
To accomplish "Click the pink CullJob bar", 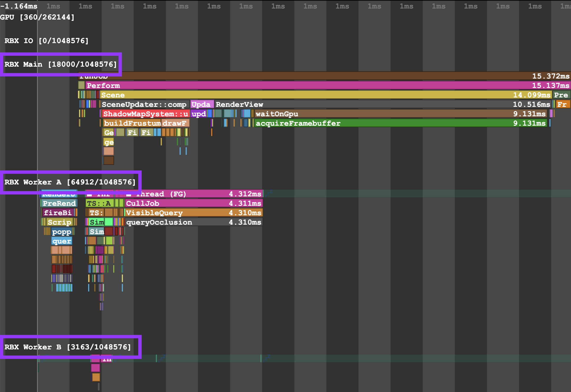I will [x=194, y=203].
